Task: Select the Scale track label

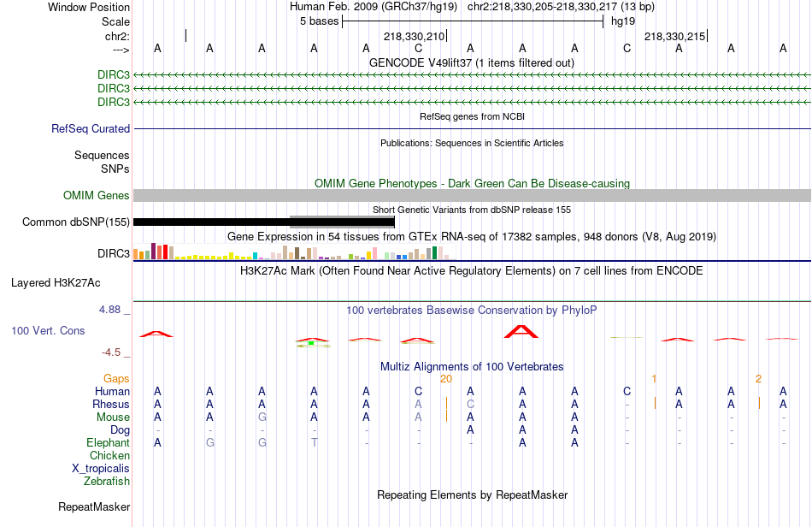Action: point(115,21)
